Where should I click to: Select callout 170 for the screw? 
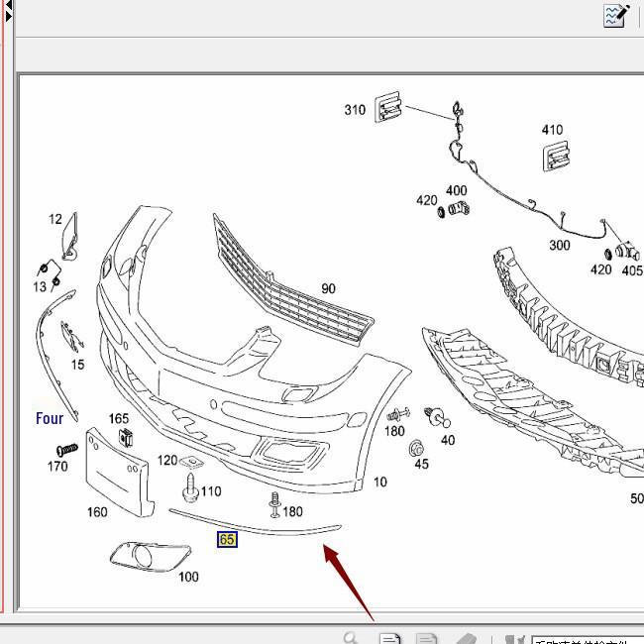coord(57,467)
